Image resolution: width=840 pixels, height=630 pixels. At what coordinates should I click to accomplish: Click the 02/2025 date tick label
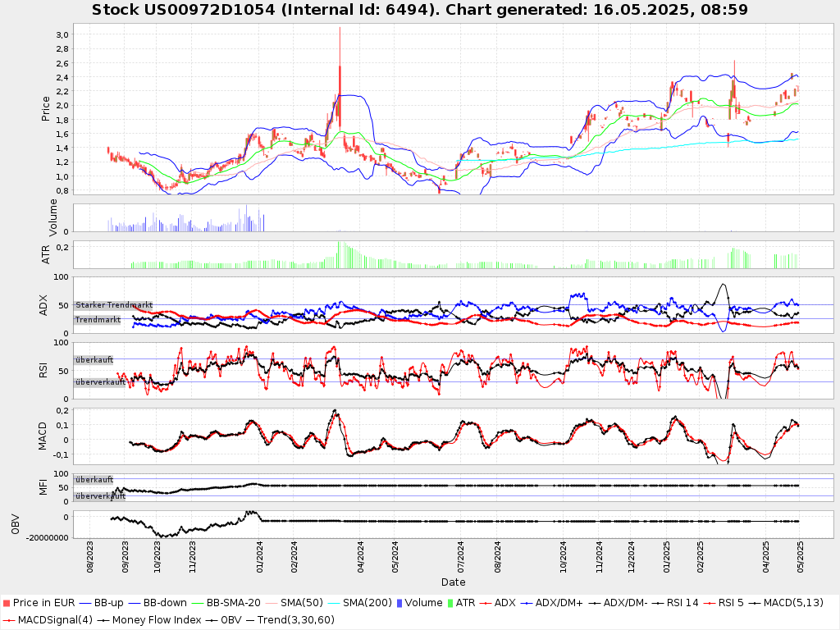(701, 557)
